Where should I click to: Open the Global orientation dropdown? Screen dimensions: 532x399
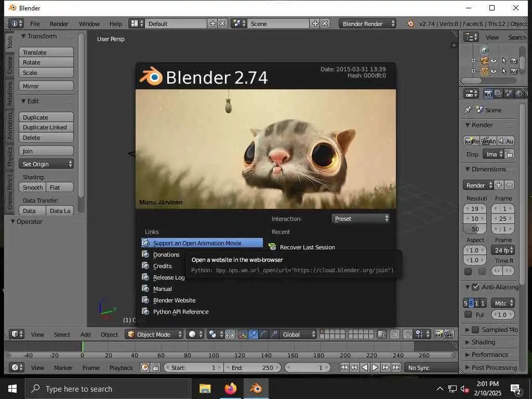coord(298,334)
